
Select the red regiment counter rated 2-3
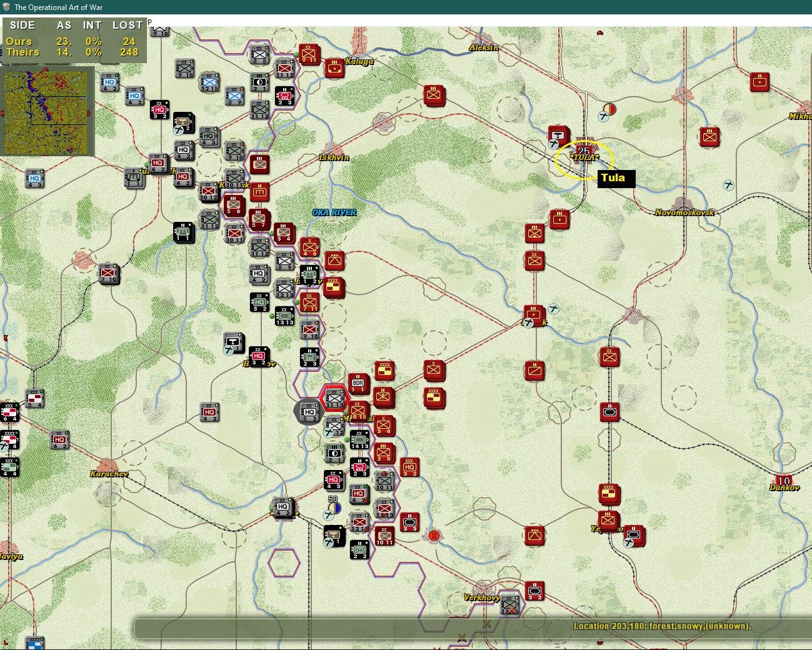(384, 453)
